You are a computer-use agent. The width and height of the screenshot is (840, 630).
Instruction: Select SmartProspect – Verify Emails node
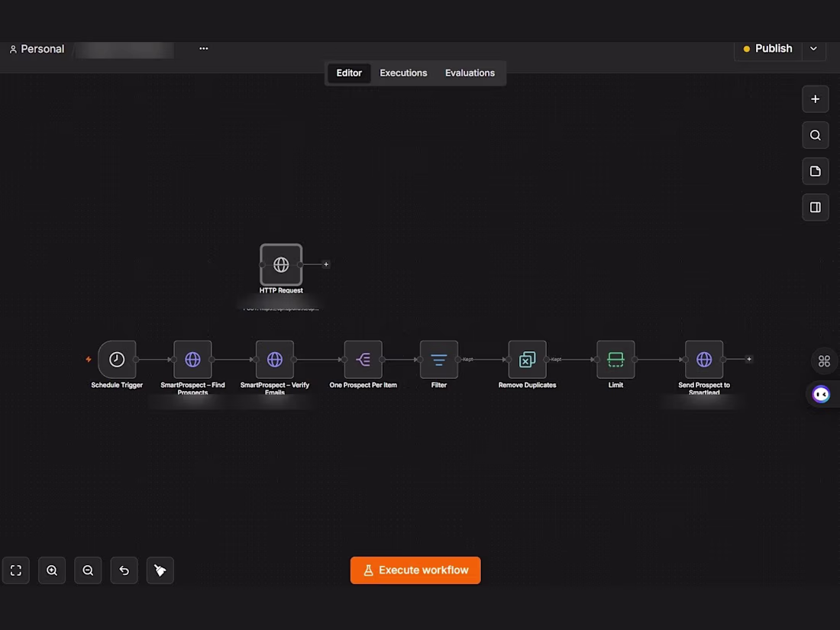point(275,360)
